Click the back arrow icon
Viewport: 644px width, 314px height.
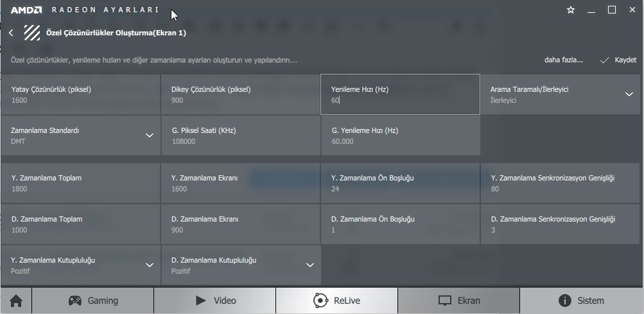(x=11, y=33)
